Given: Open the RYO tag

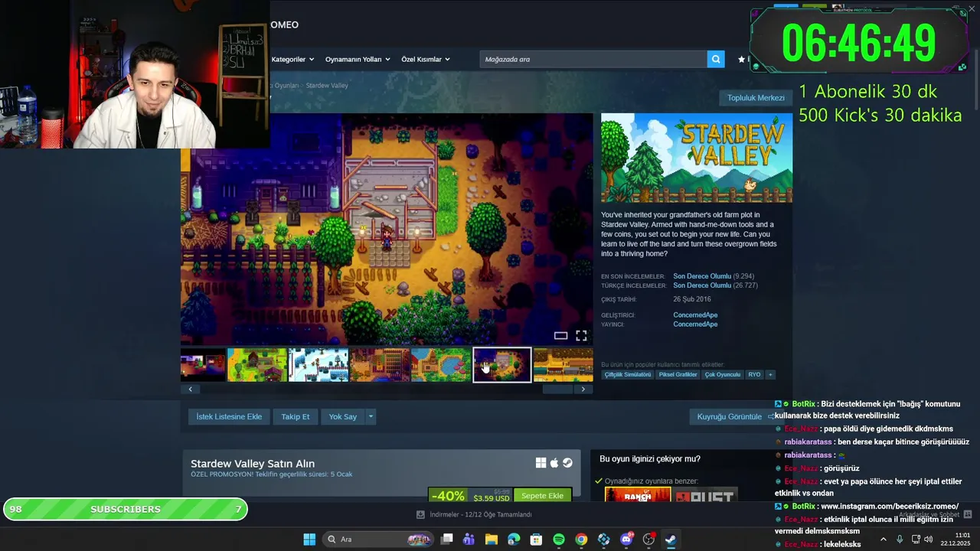Looking at the screenshot, I should tap(754, 375).
